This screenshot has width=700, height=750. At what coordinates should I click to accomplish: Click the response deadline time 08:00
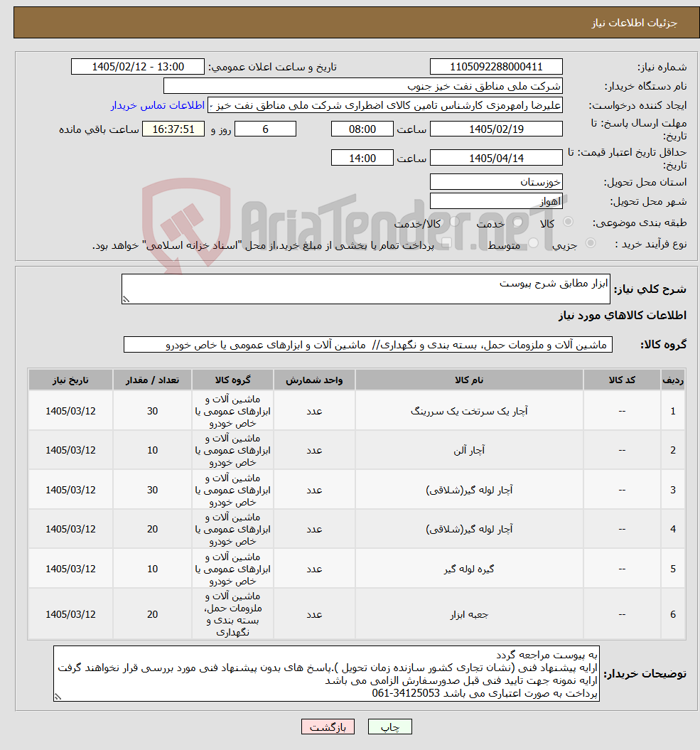pyautogui.click(x=362, y=129)
